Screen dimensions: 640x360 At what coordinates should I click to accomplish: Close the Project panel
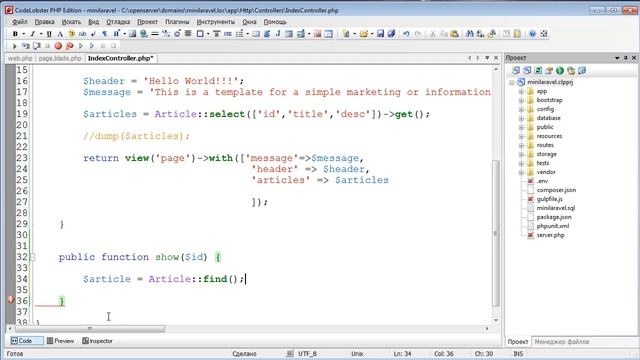[634, 58]
